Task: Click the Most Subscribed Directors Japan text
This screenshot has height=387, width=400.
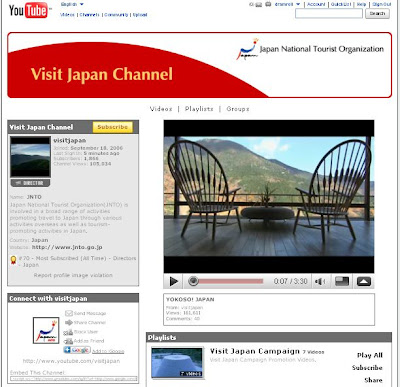Action: point(77,261)
